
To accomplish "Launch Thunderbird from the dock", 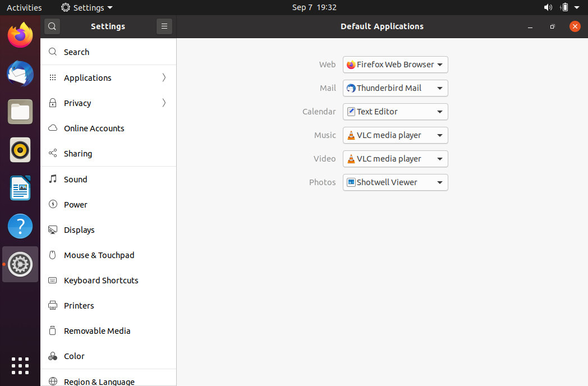I will tap(20, 73).
